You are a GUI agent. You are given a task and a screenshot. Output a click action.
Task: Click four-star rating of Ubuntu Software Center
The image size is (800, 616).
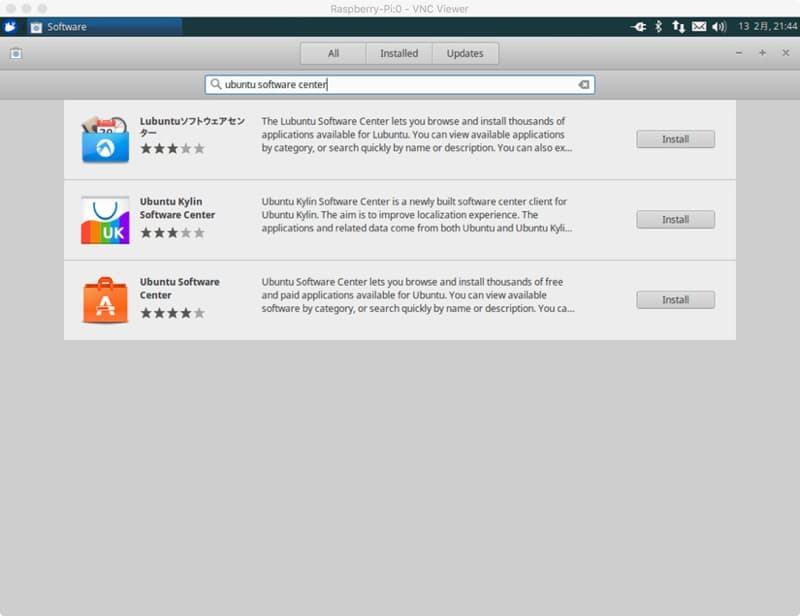click(x=172, y=313)
